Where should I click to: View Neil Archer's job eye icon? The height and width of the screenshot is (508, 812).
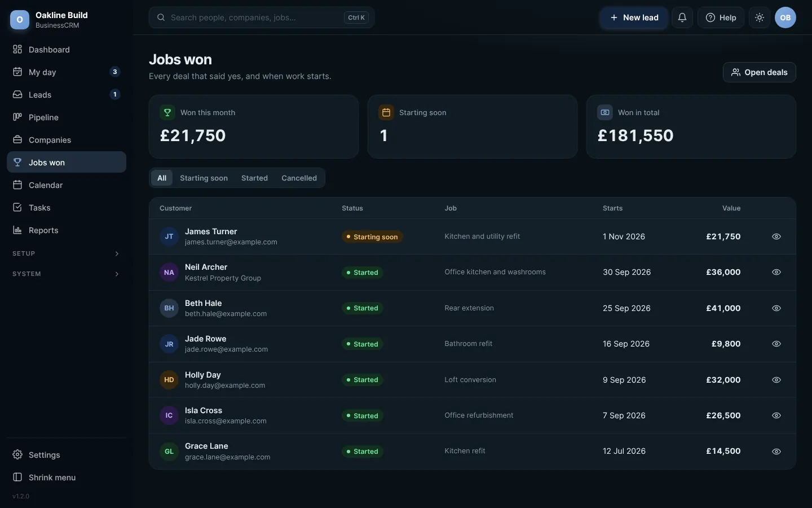point(776,272)
